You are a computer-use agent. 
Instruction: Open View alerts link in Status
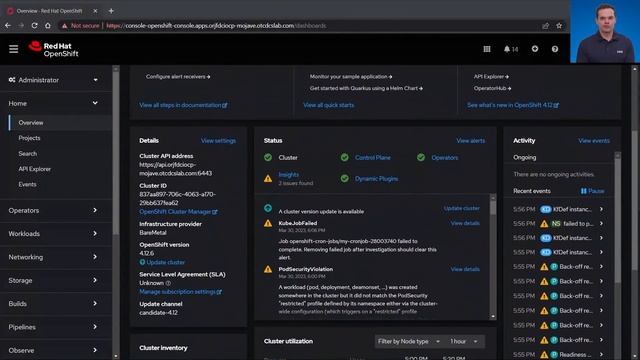point(471,140)
